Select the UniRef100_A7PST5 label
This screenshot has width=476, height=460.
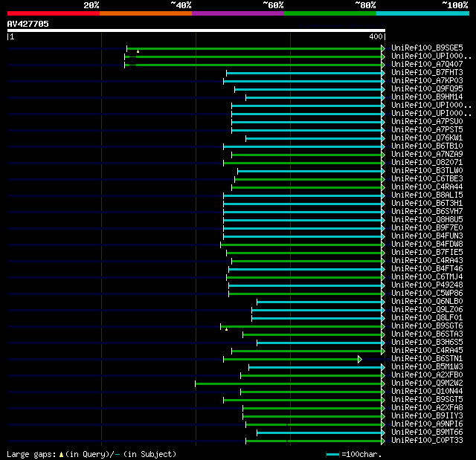pos(427,130)
